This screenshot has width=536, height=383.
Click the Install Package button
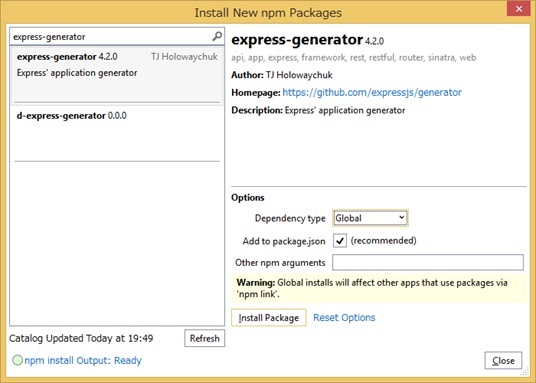(269, 318)
